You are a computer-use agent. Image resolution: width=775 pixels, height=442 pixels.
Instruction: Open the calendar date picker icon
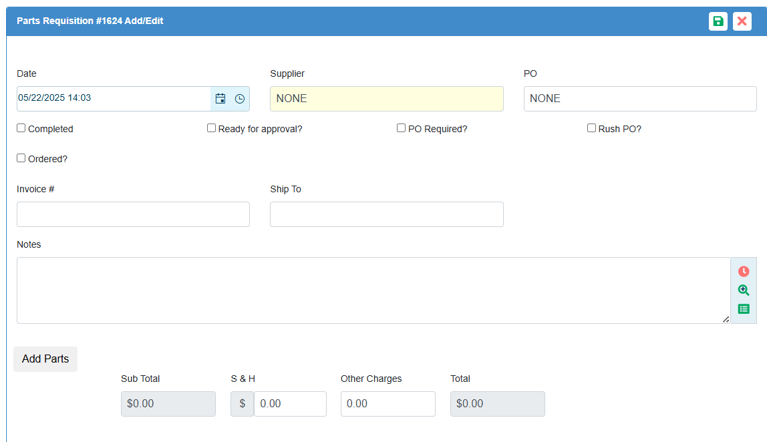[221, 99]
